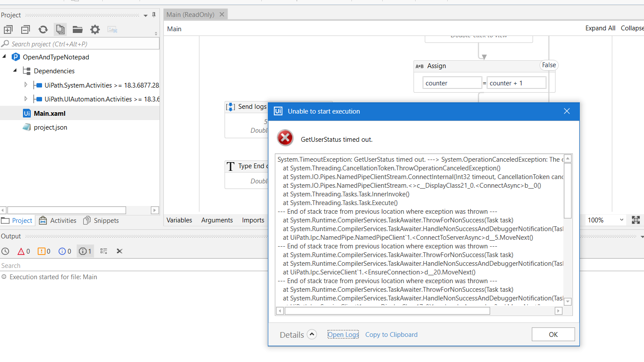Click vertical scrollbar up arrow in stack trace
The image size is (644, 362).
click(x=568, y=159)
